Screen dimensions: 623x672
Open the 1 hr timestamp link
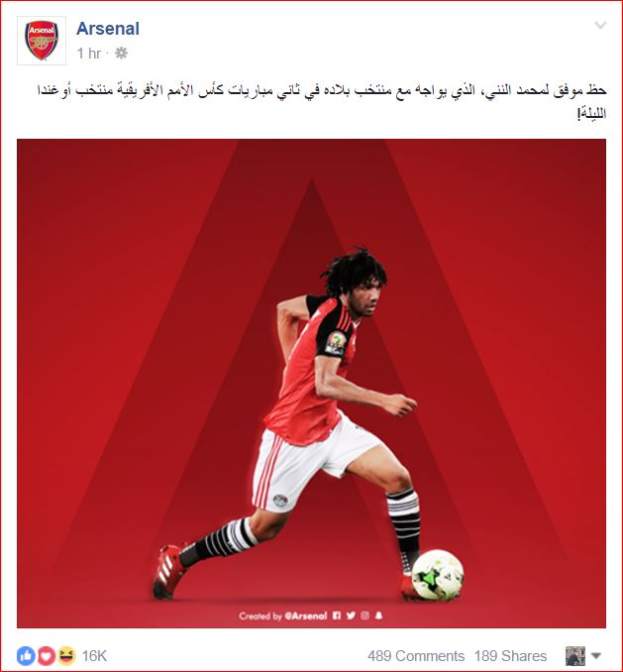click(x=88, y=54)
